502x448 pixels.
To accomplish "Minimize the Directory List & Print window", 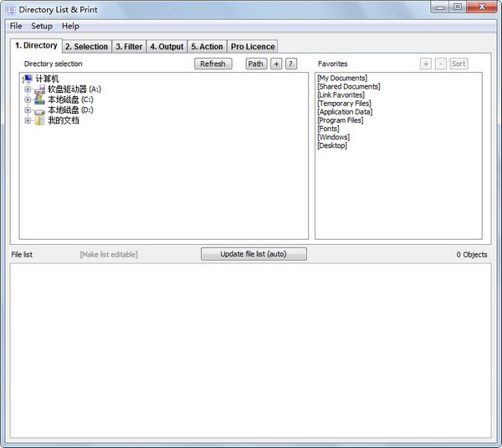I will (440, 7).
